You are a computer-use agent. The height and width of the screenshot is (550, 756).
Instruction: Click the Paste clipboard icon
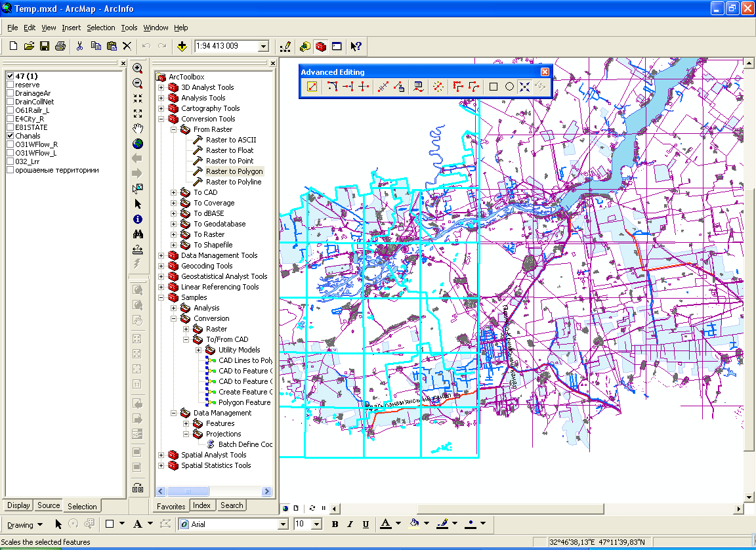pyautogui.click(x=112, y=47)
